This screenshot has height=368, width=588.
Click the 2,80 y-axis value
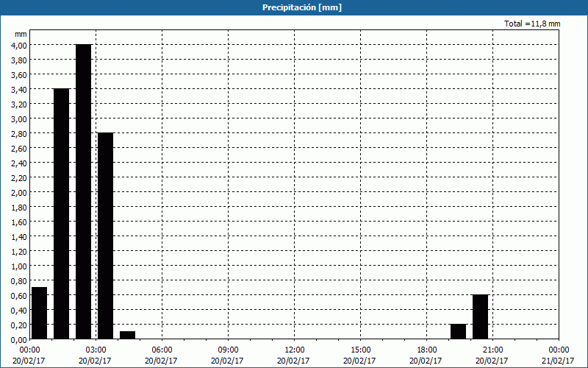click(x=19, y=133)
